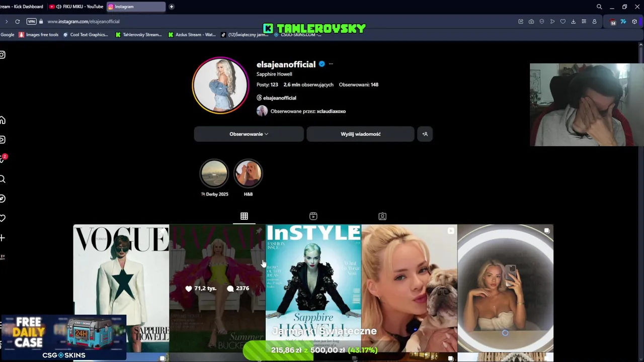Toggle the VPN badge in address bar
The width and height of the screenshot is (644, 362).
[x=31, y=22]
